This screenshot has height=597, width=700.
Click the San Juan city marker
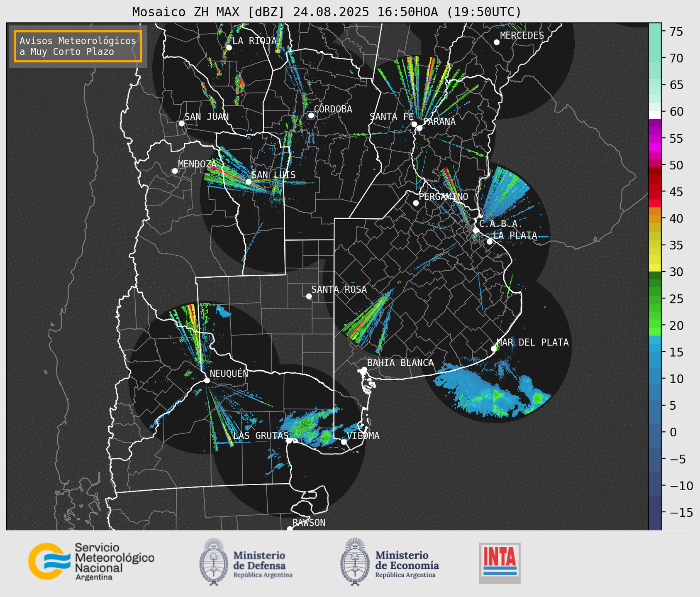pos(181,123)
